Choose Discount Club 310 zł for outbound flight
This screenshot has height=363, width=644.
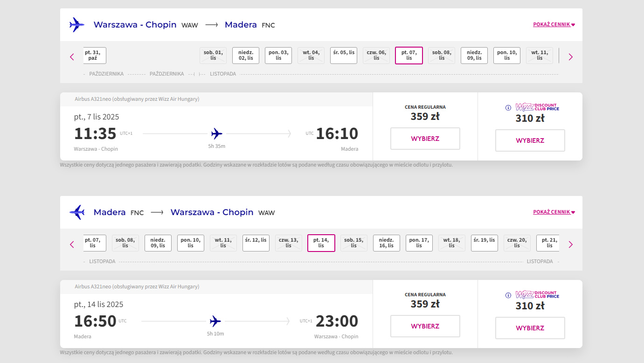click(x=530, y=140)
